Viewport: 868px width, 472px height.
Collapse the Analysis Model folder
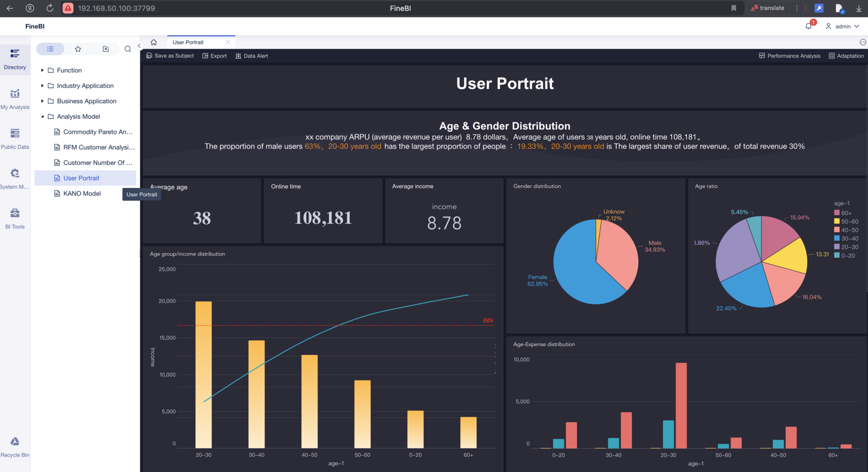42,117
